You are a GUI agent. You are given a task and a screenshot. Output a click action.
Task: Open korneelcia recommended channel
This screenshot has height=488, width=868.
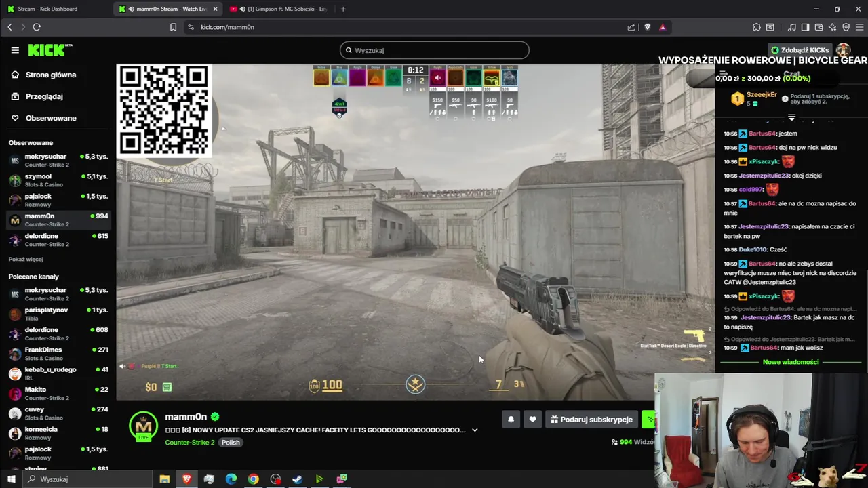tap(58, 433)
